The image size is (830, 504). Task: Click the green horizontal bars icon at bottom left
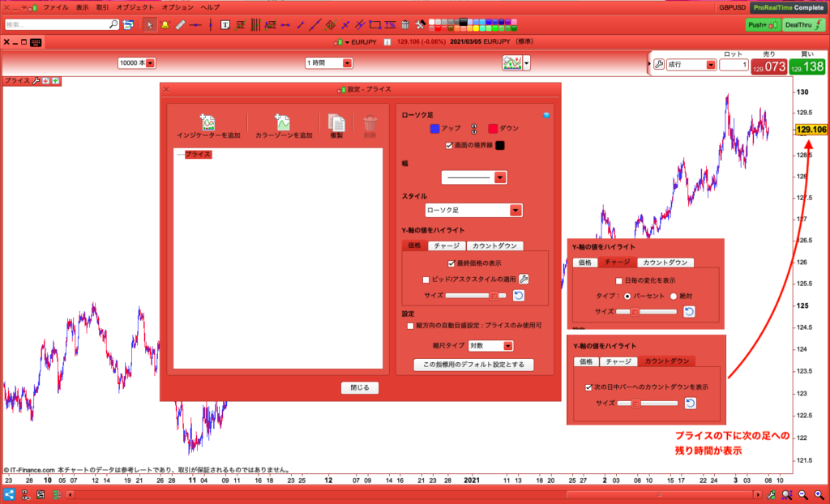tap(56, 495)
